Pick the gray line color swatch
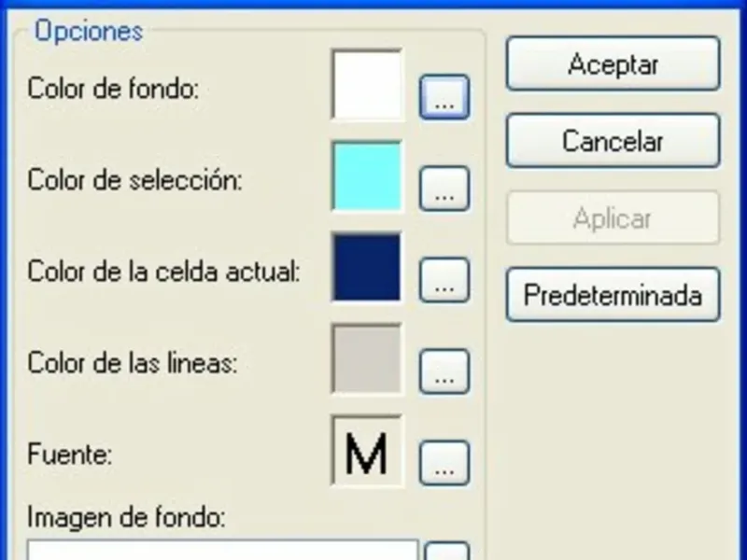This screenshot has height=560, width=747. 367,358
